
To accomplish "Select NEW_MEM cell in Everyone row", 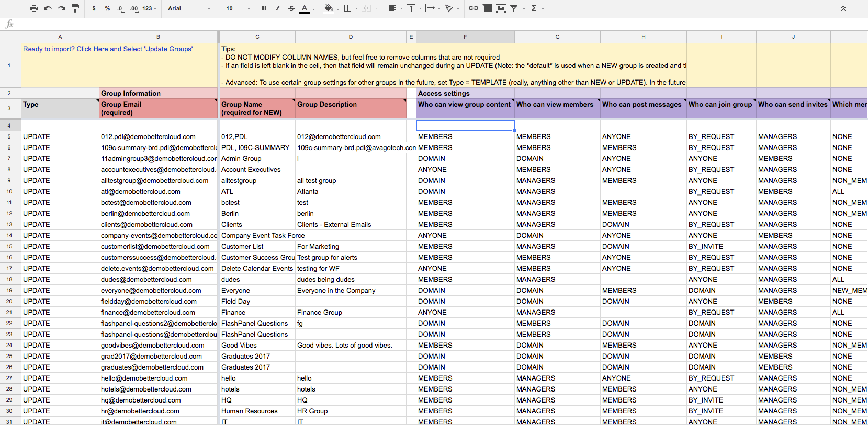I will point(849,291).
